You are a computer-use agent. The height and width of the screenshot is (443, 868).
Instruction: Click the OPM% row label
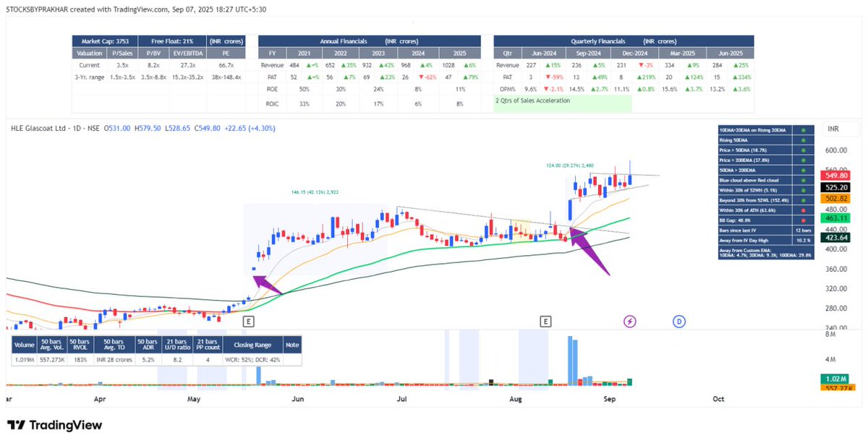point(506,88)
